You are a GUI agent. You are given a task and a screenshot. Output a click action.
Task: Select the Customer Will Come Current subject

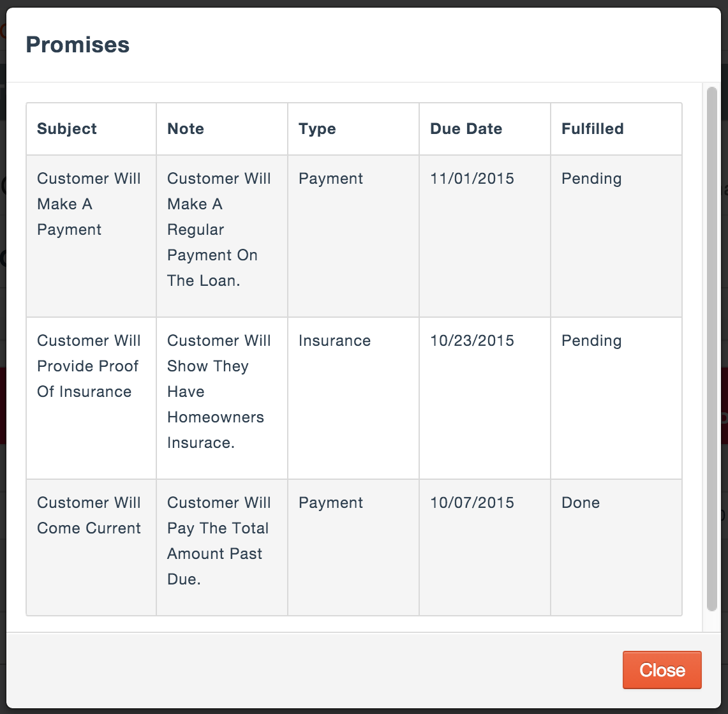[x=89, y=516]
